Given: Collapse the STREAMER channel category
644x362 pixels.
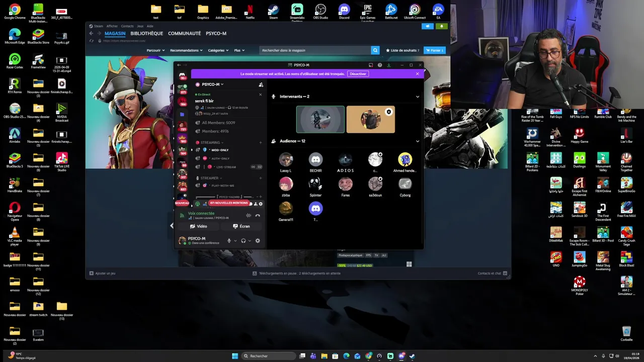Looking at the screenshot, I should [209, 178].
